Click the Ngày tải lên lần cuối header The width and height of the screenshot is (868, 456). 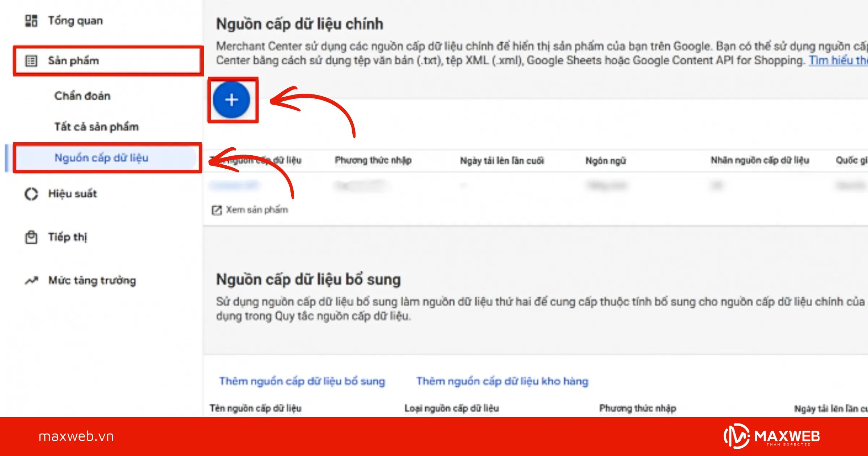[x=503, y=161]
